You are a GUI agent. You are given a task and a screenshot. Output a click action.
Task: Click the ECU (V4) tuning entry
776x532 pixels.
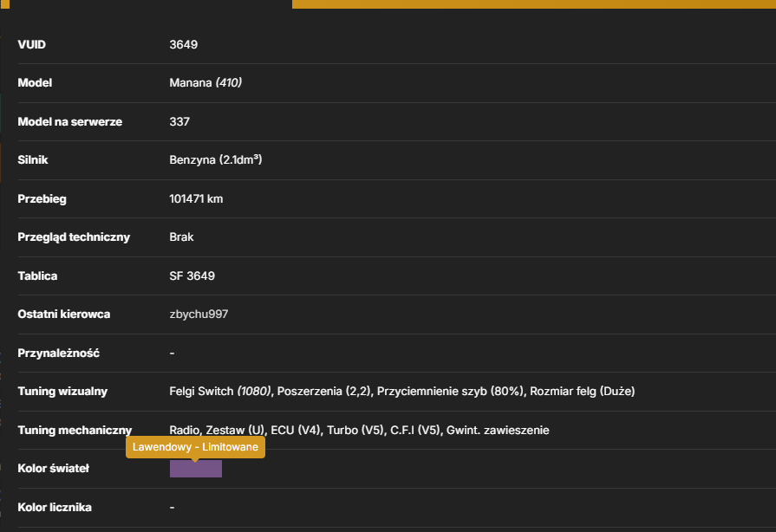coord(296,430)
